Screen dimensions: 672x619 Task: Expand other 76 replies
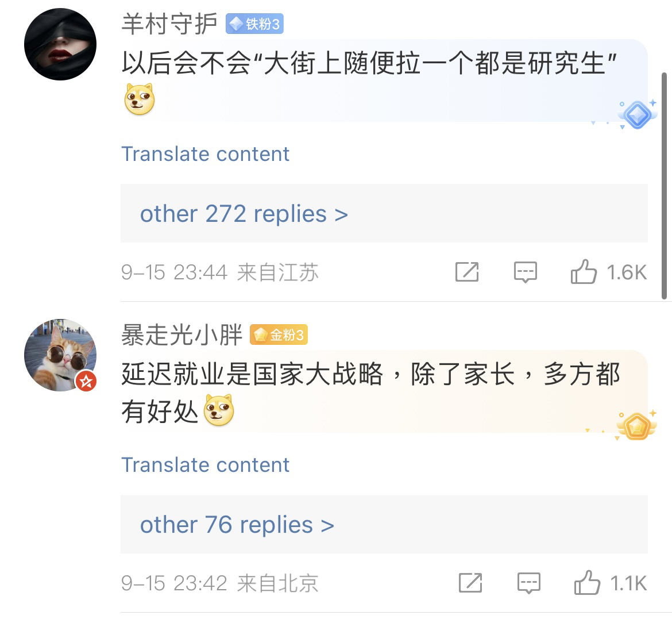tap(237, 525)
